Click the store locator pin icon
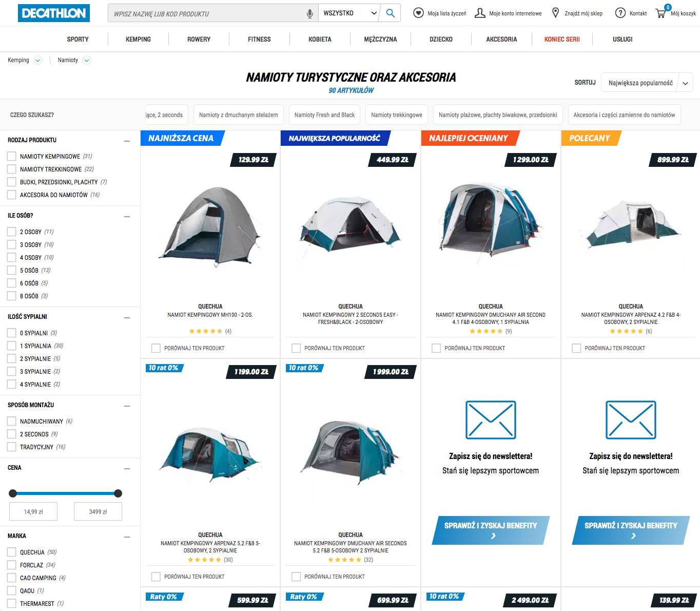 coord(555,13)
